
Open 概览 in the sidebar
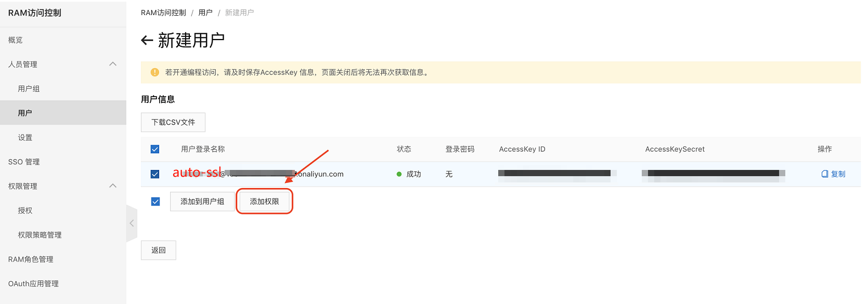[x=16, y=40]
